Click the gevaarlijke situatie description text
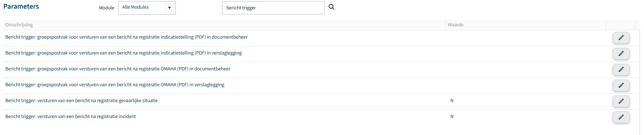The image size is (644, 135). [x=81, y=101]
